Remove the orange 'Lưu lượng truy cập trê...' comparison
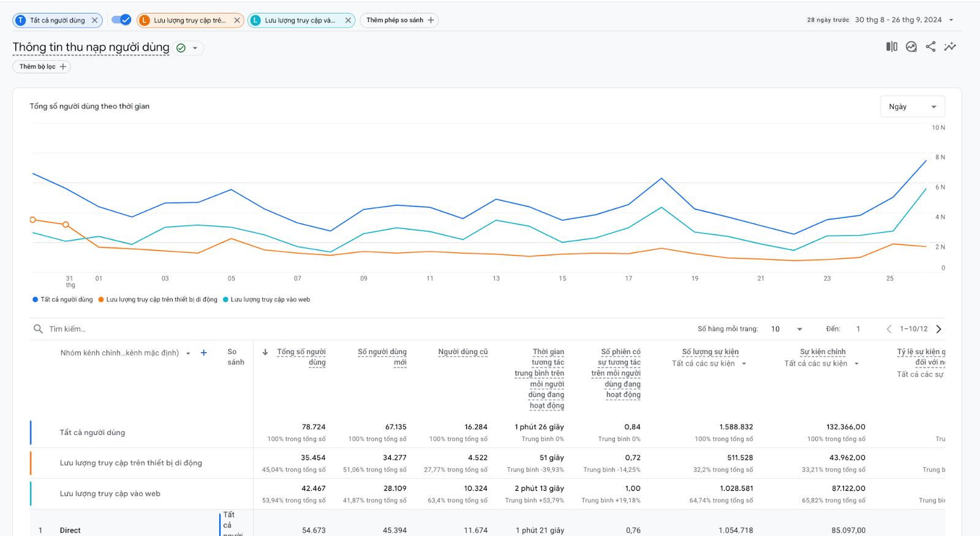Screen dimensions: 980x536 click(237, 20)
